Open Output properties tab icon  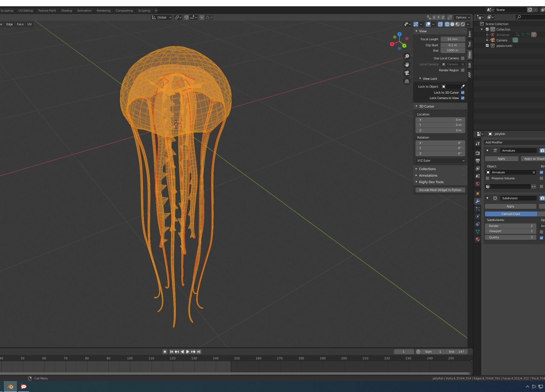(478, 161)
